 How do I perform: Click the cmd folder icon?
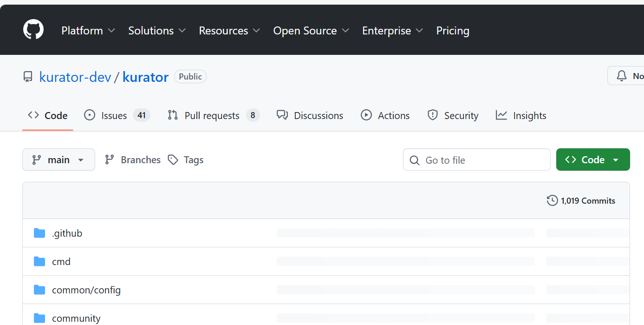39,261
